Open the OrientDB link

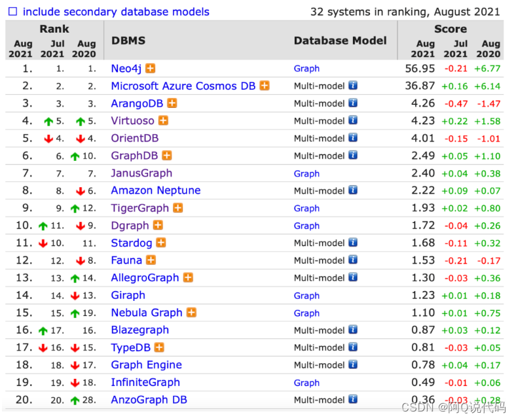pyautogui.click(x=135, y=138)
